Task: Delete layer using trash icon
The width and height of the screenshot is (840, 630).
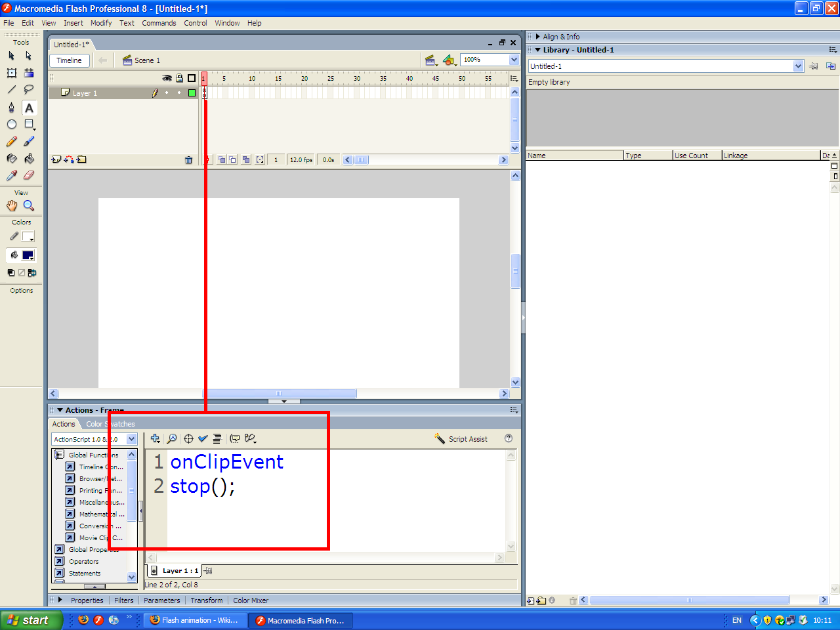Action: [189, 159]
